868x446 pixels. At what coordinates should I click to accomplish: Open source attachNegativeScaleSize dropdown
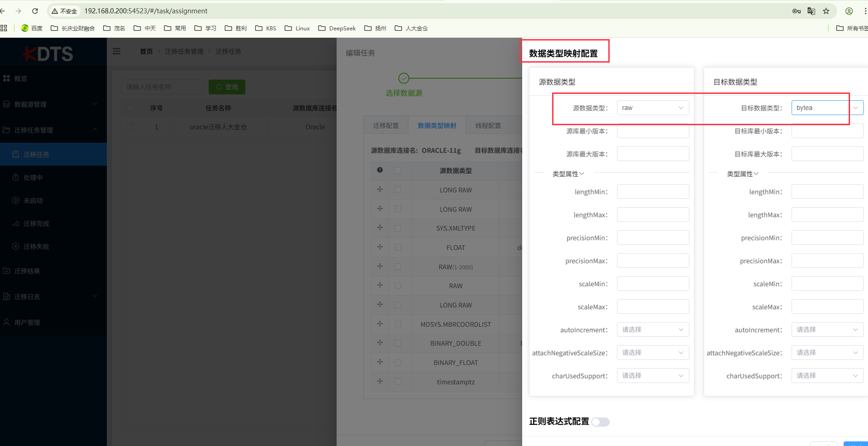[x=653, y=353]
